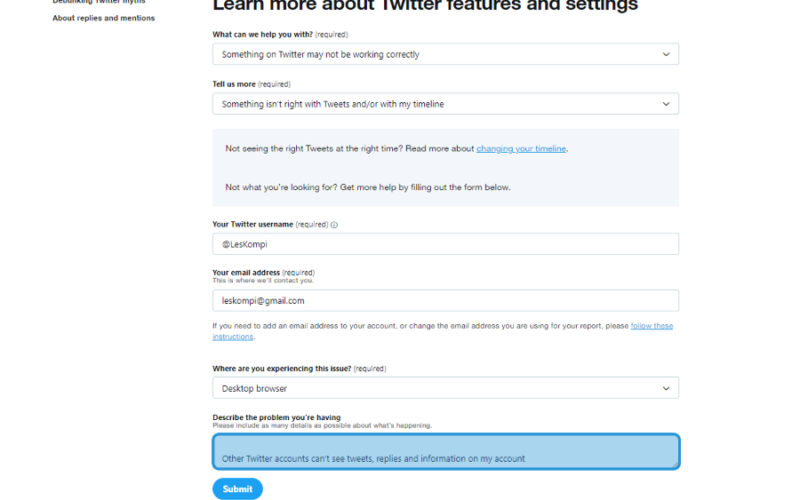Click the 'Your email address' field label

point(246,272)
